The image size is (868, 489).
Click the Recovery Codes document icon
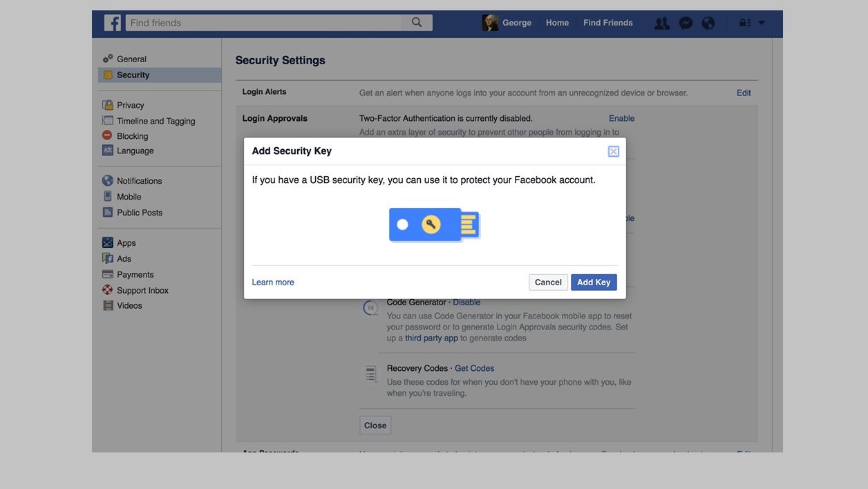point(371,374)
